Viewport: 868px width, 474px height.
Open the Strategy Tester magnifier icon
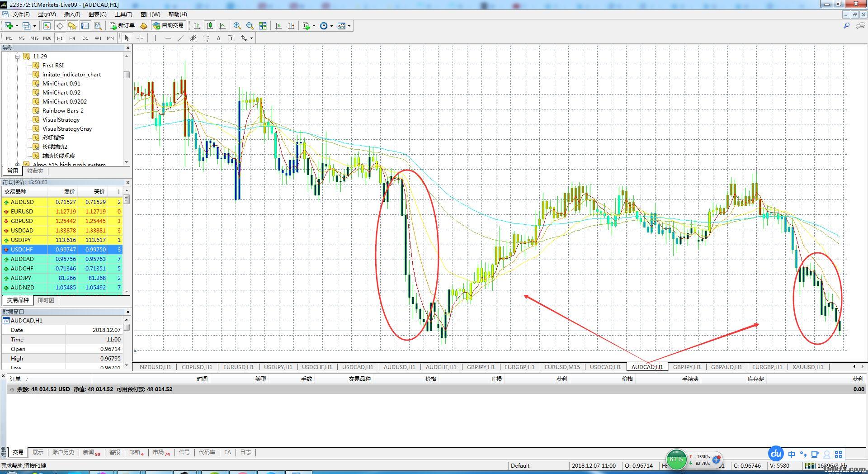(98, 26)
